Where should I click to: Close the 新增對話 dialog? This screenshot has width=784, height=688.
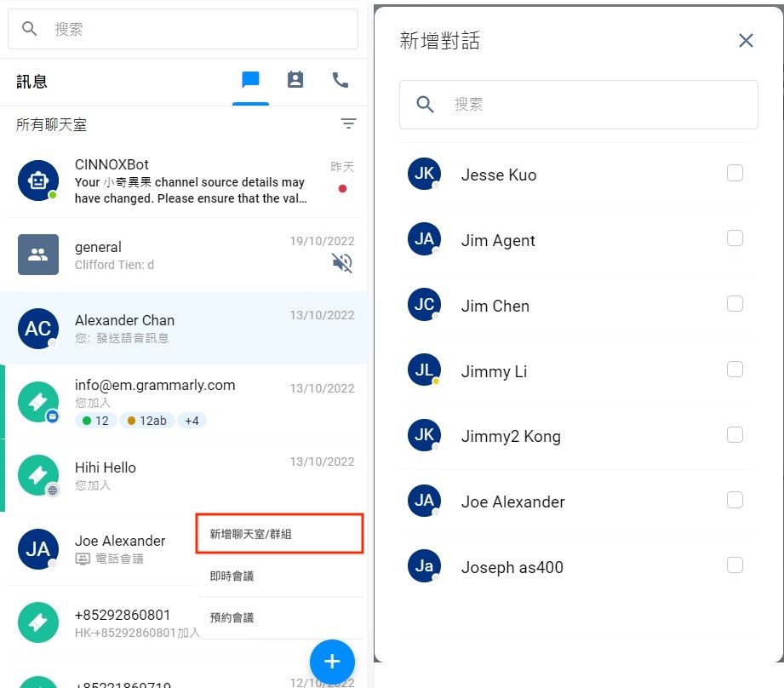[746, 41]
